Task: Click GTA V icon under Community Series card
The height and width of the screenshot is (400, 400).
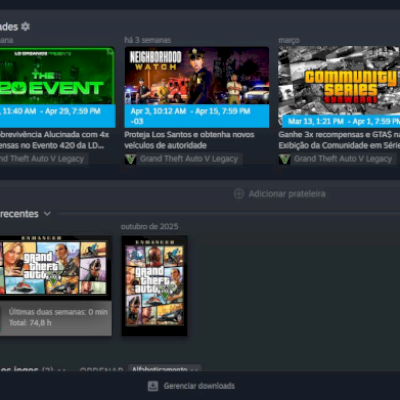Action: [285, 159]
